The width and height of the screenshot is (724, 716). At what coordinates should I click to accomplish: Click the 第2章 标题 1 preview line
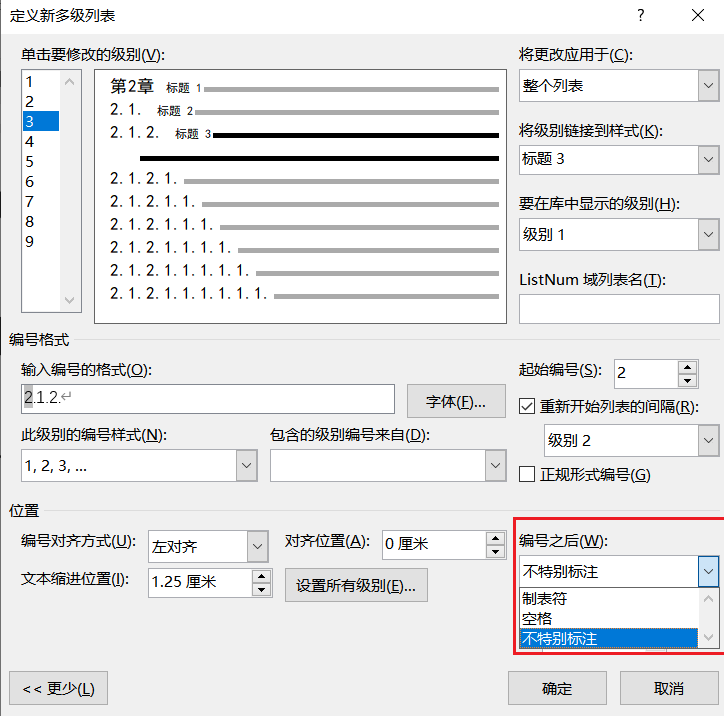[x=304, y=87]
